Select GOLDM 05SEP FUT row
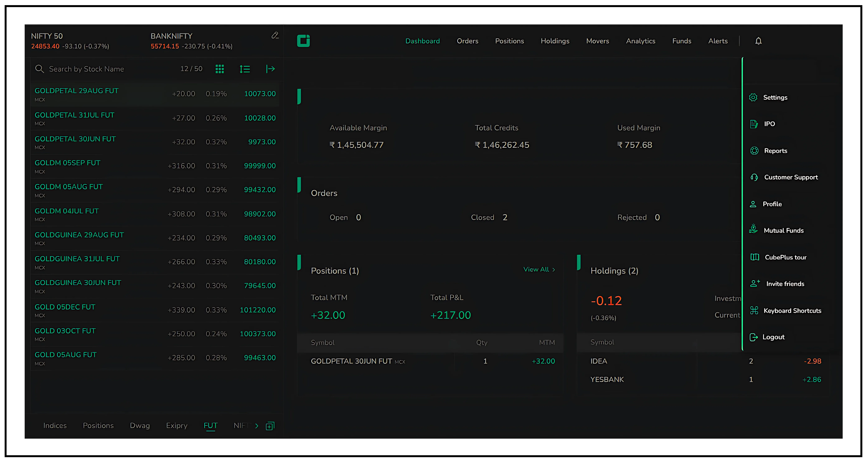Screen dimensions: 868x464 click(x=155, y=167)
